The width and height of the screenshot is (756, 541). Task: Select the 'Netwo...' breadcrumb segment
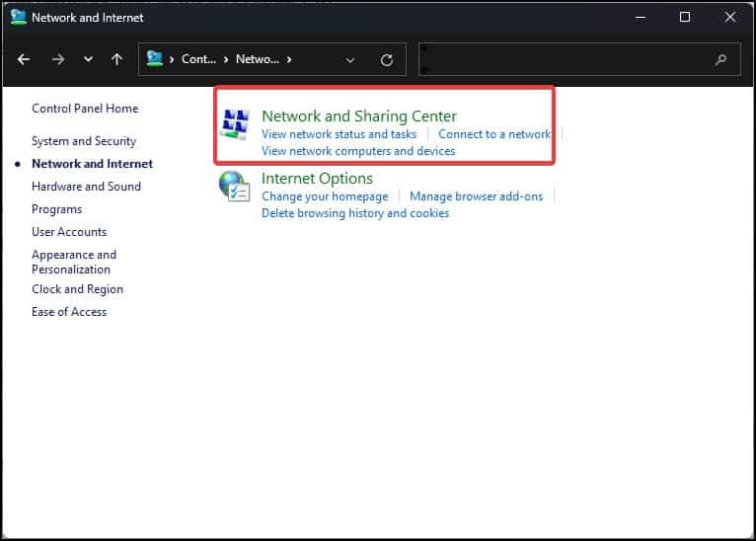coord(258,59)
